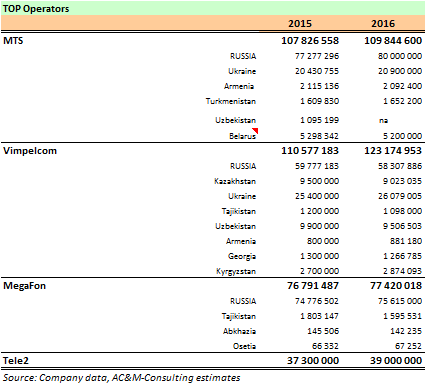Select the 2016 column header

coord(383,23)
